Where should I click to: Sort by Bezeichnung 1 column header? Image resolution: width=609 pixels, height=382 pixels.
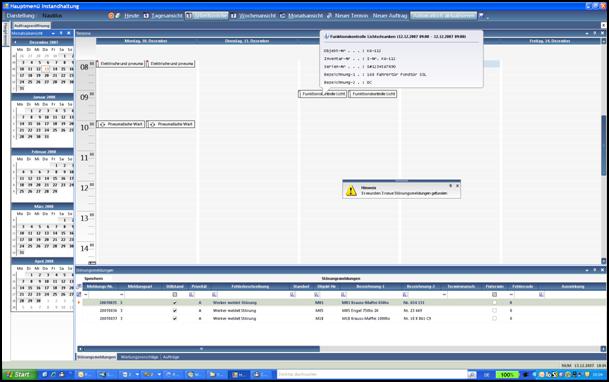tap(370, 286)
